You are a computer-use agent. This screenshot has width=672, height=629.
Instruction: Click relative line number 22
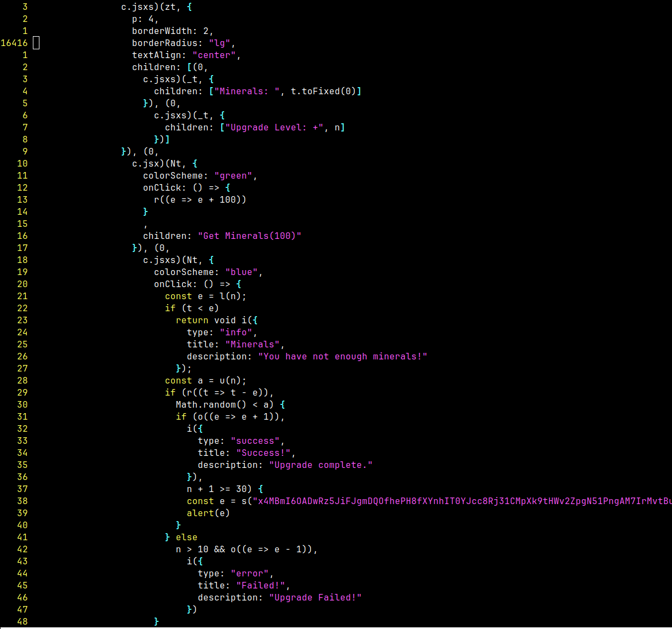click(x=22, y=308)
